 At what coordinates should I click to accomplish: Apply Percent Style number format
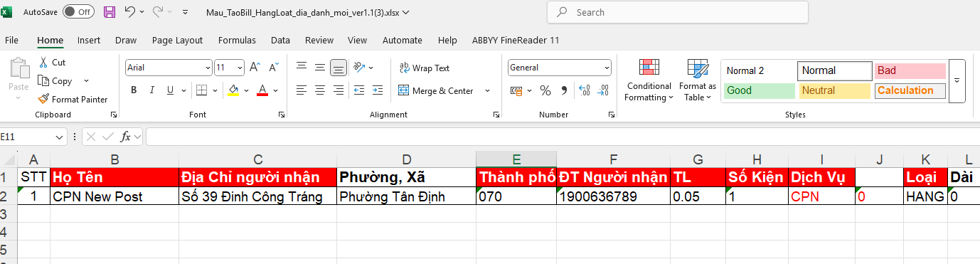(545, 90)
